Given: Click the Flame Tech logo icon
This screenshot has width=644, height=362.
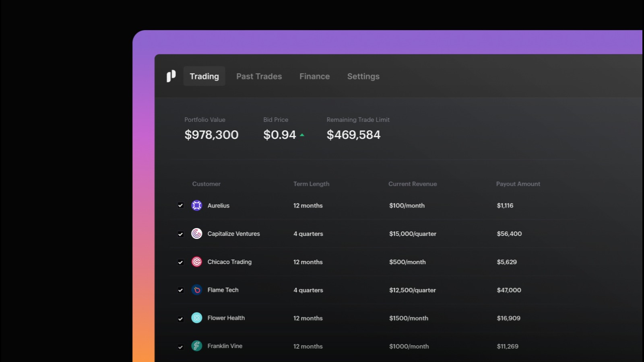Looking at the screenshot, I should tap(196, 290).
